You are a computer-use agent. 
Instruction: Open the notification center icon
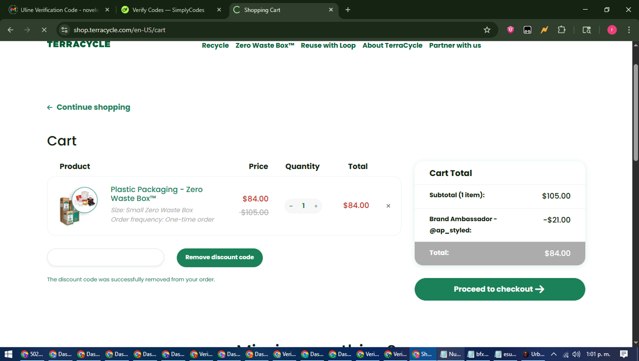pos(624,354)
